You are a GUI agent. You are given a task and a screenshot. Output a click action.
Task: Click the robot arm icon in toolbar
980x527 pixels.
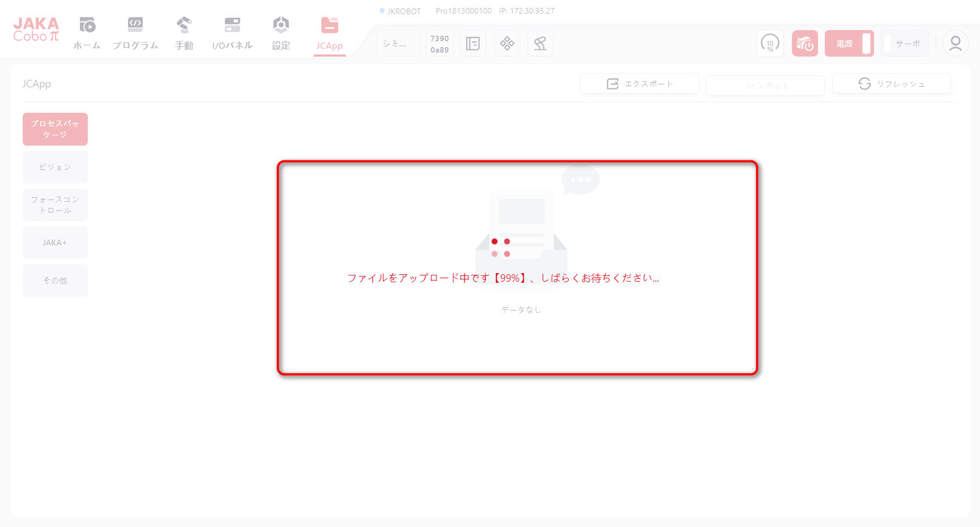[540, 44]
